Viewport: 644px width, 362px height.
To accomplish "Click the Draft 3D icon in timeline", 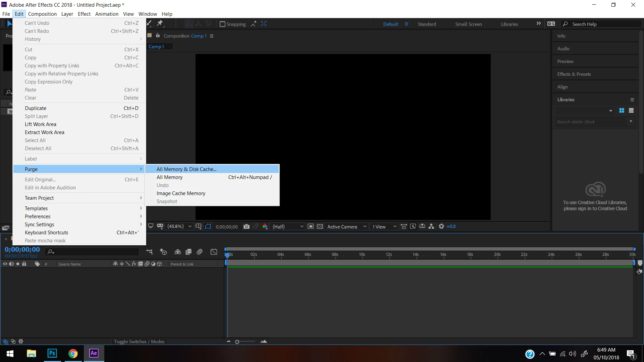I will 163,252.
